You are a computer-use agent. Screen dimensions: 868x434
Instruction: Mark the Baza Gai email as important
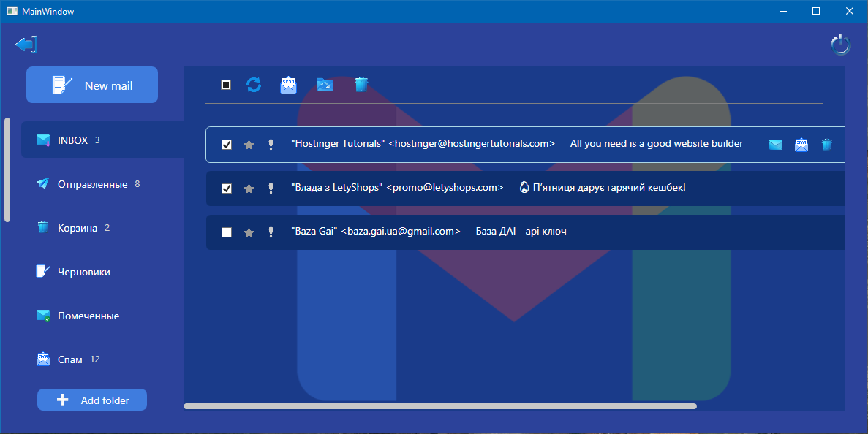271,232
